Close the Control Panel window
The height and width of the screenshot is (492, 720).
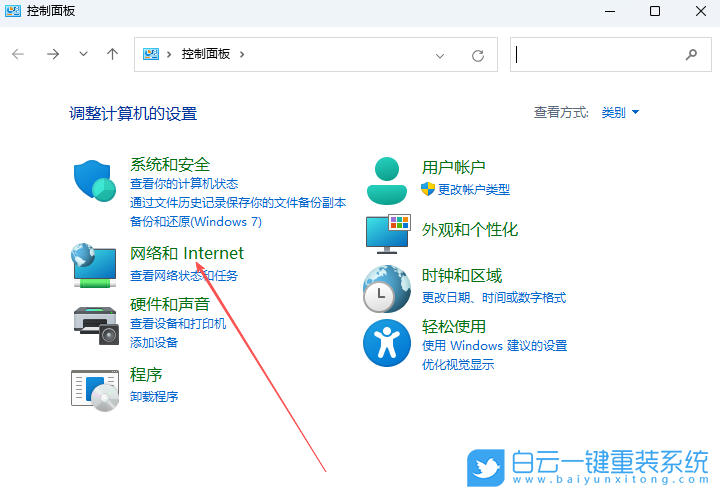pos(701,11)
